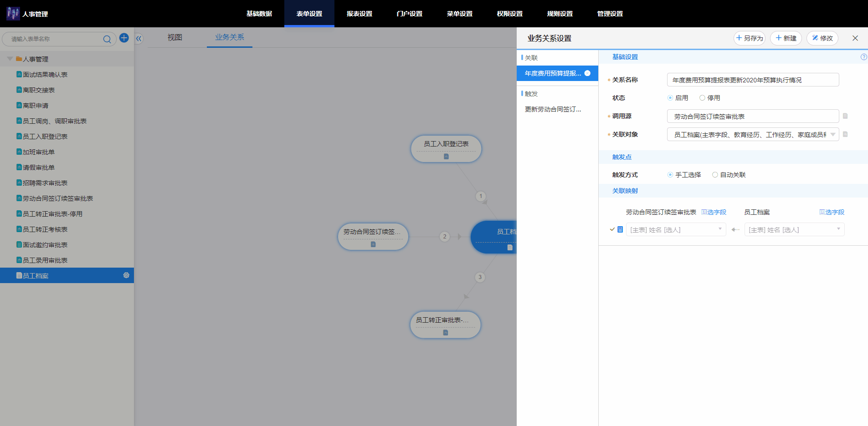Viewport: 868px width, 426px height.
Task: Click the left arrow between mapping fields
Action: 735,230
